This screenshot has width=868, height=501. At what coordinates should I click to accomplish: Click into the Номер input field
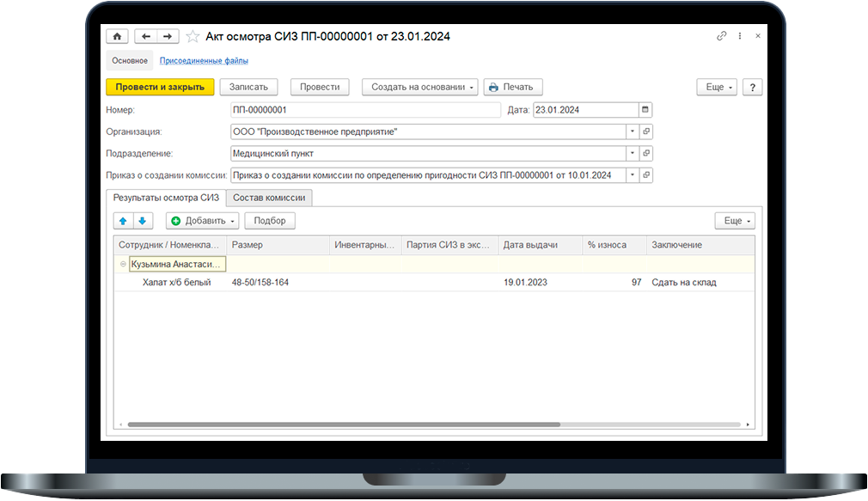tap(366, 110)
